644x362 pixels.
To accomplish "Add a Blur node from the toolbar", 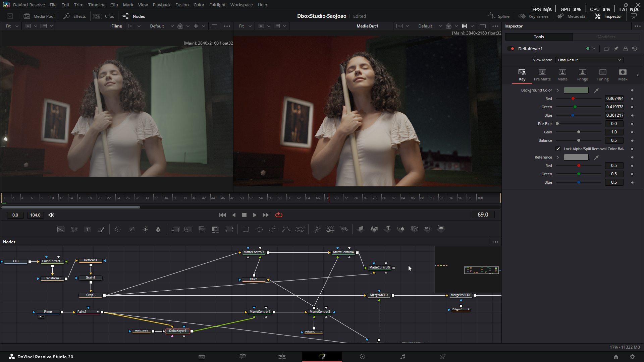I will pos(158,229).
